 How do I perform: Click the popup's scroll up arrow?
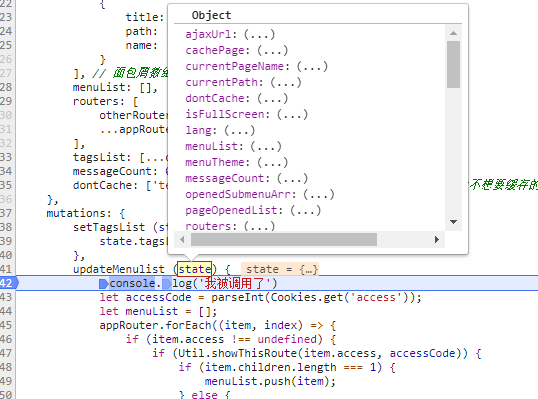[453, 33]
